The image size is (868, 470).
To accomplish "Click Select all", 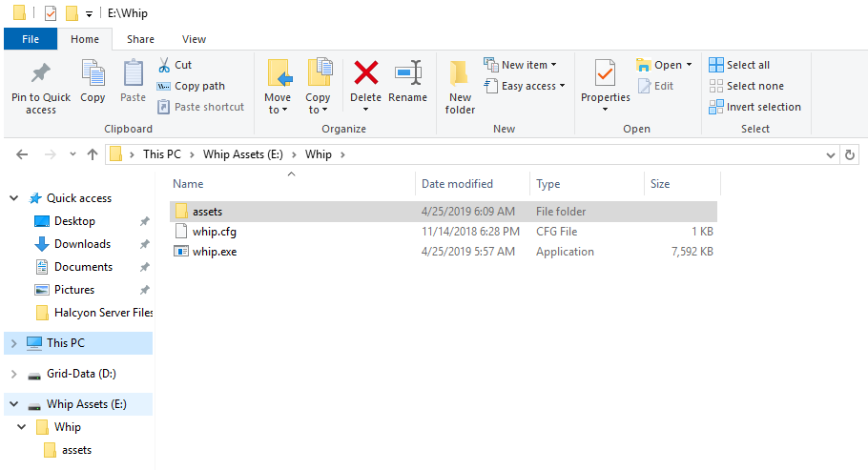I will click(x=739, y=65).
